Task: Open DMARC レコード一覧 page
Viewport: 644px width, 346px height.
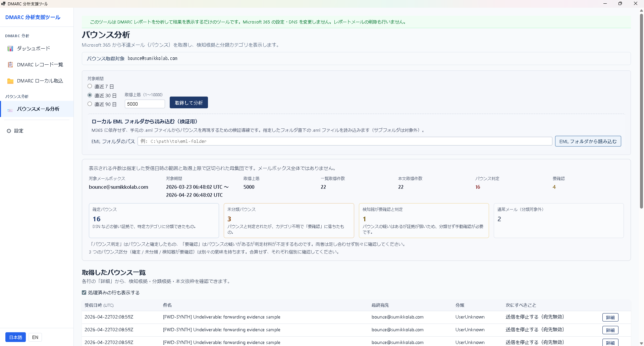Action: point(37,65)
